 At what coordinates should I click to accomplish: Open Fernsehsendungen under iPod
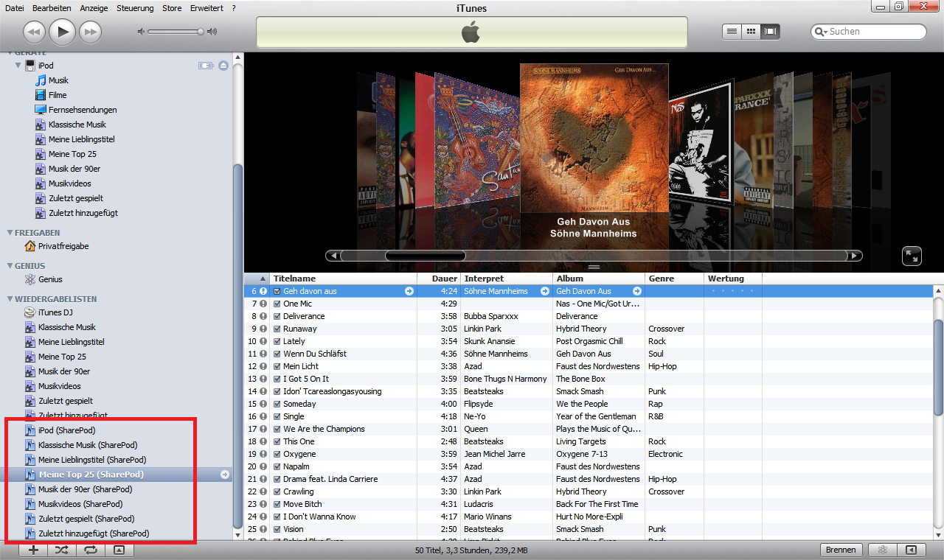[83, 110]
